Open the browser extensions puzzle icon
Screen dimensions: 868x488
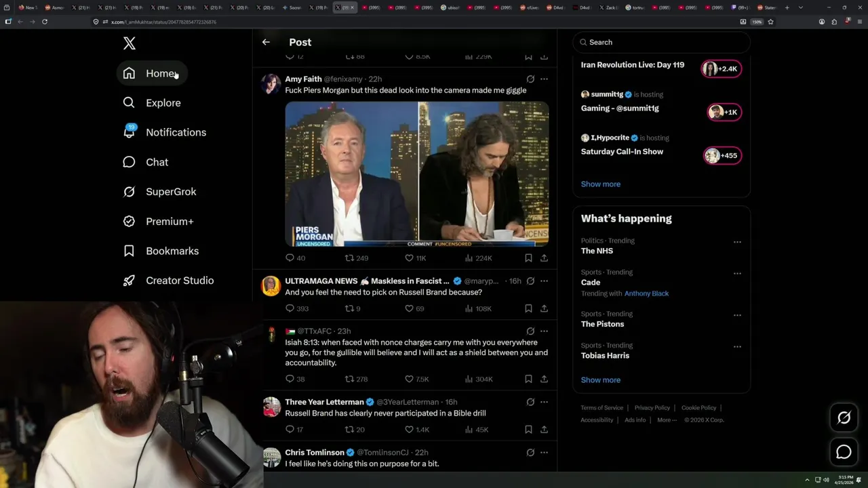tap(833, 22)
